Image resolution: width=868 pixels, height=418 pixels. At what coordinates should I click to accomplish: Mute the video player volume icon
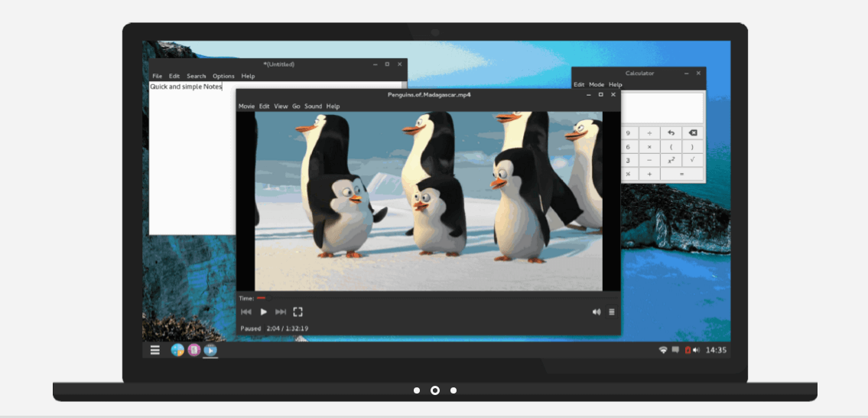point(597,312)
